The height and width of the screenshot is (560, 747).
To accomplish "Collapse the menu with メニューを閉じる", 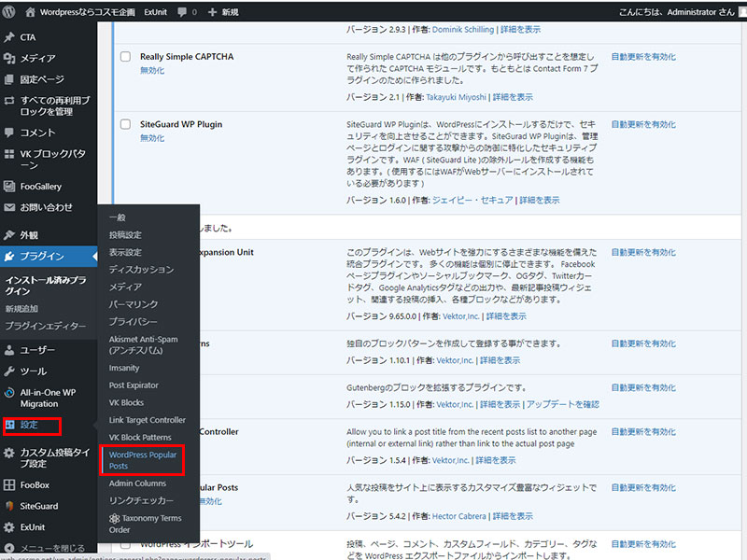I will click(x=9, y=548).
